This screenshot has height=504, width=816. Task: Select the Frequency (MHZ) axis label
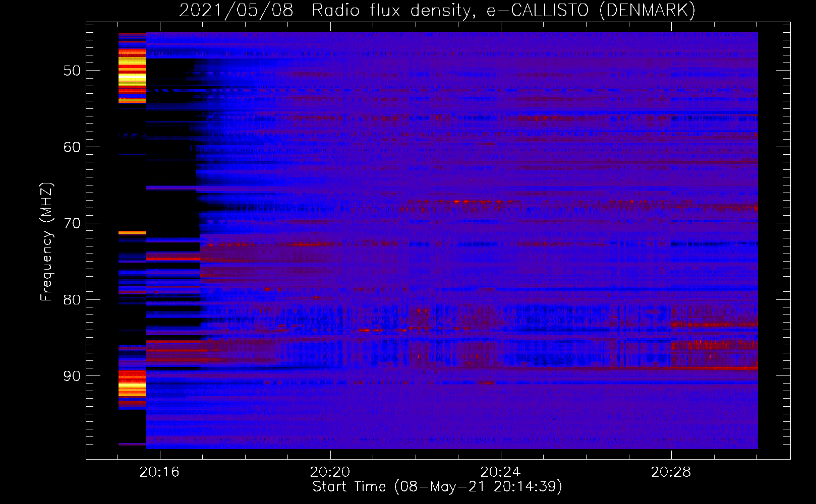pos(46,242)
